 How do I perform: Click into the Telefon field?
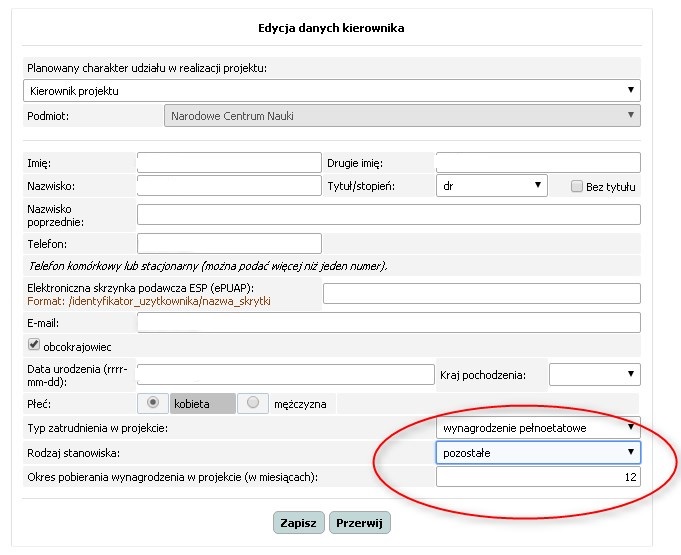coord(229,243)
